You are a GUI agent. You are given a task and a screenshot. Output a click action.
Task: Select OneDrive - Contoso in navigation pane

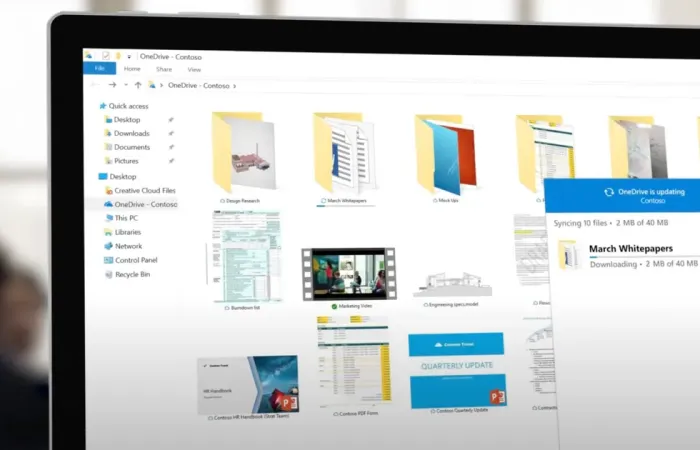point(141,204)
